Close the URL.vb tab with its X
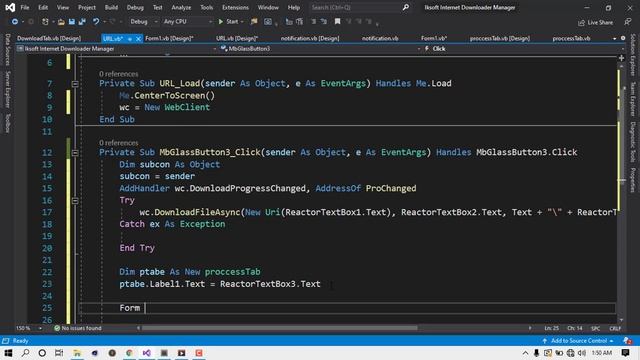Viewport: 640px width, 360px height. [138, 38]
